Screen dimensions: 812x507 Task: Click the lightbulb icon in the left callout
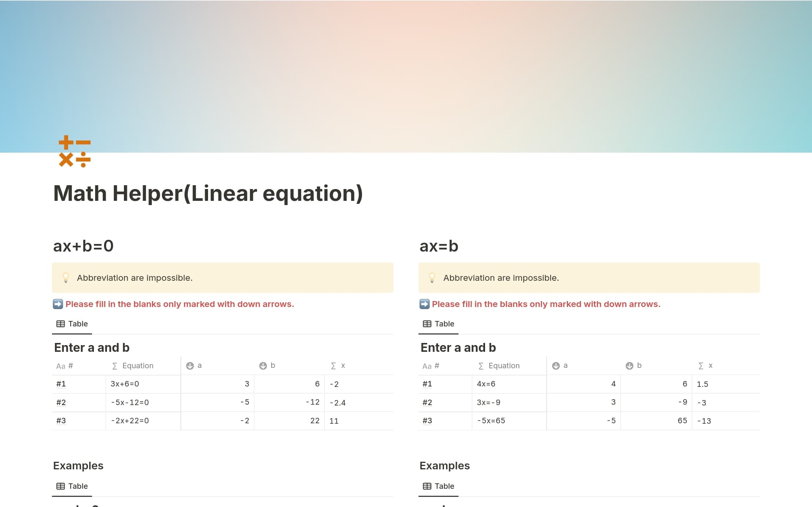66,278
